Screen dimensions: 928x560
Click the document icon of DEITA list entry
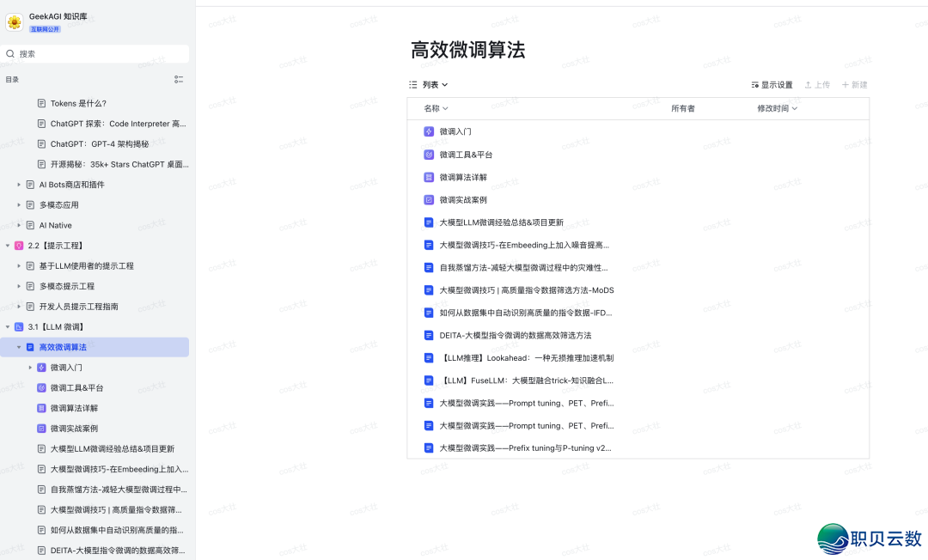tap(429, 335)
